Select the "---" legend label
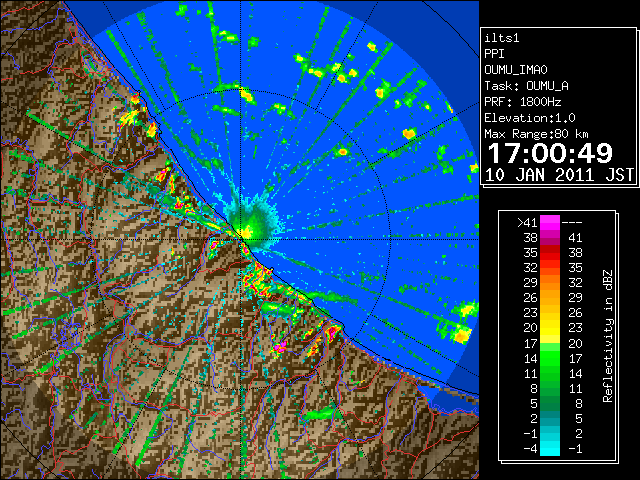Image resolution: width=640 pixels, height=480 pixels. point(572,222)
